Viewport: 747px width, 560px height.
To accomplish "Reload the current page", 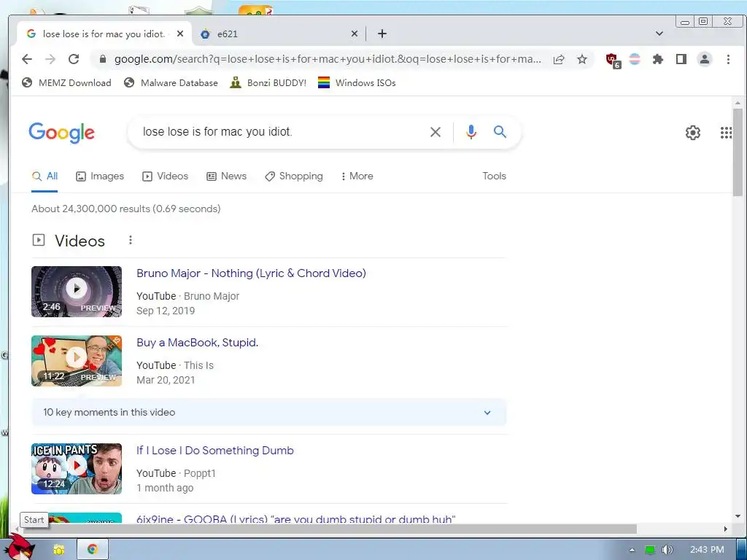I will coord(74,59).
